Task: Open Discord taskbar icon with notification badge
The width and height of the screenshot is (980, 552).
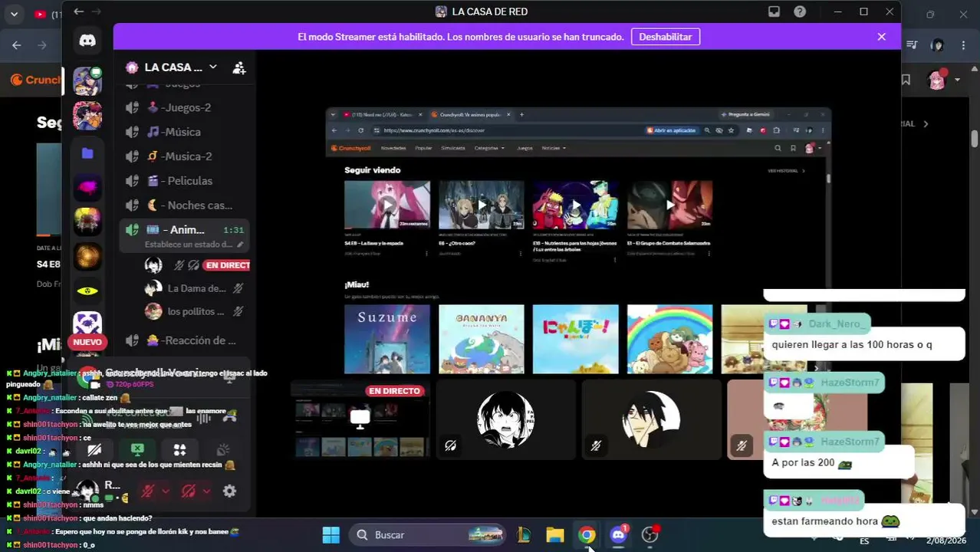Action: coord(618,534)
